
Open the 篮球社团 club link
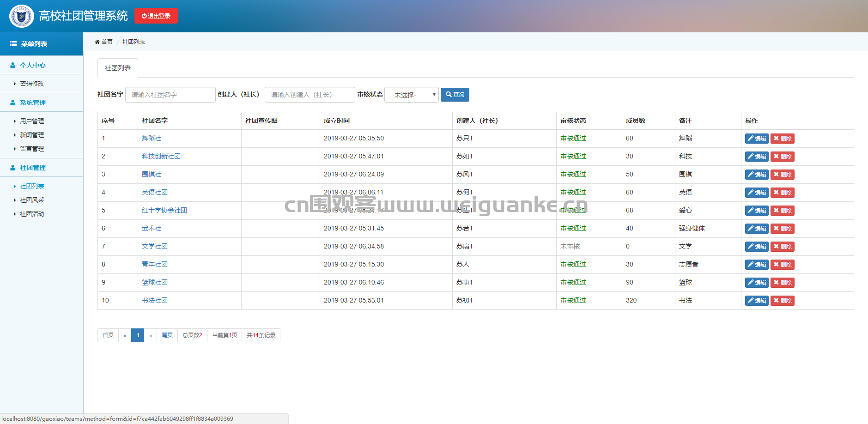coord(155,282)
